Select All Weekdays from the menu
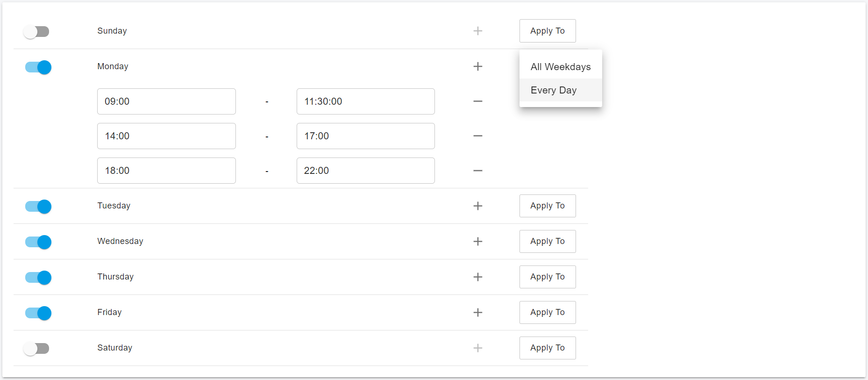The image size is (868, 380). click(x=560, y=66)
